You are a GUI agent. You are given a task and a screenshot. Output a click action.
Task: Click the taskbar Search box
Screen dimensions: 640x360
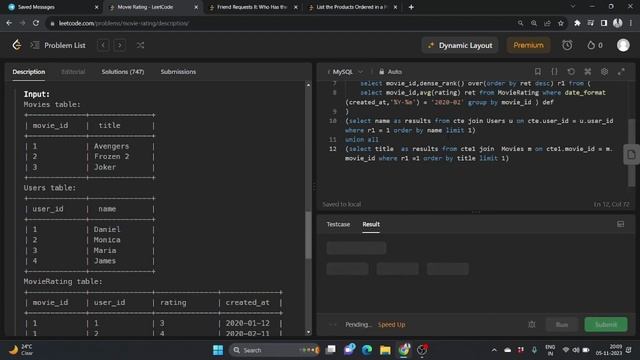click(274, 350)
